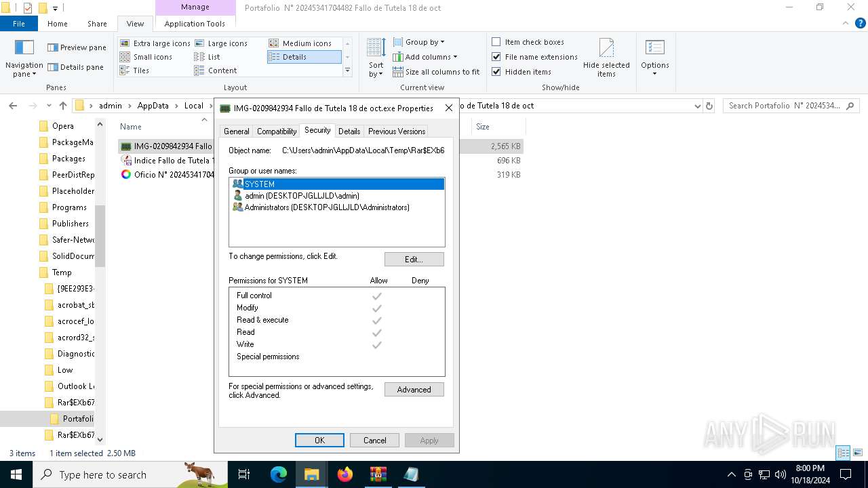
Task: Confirm with the OK button
Action: click(319, 440)
